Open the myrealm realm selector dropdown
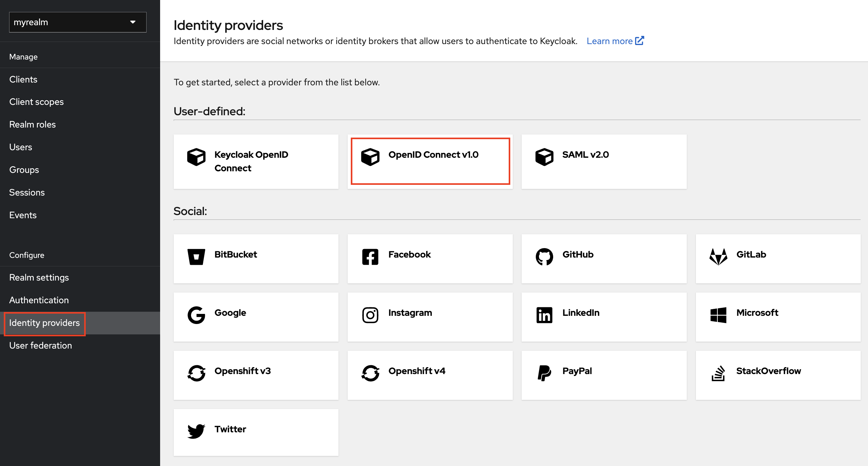 pos(78,22)
